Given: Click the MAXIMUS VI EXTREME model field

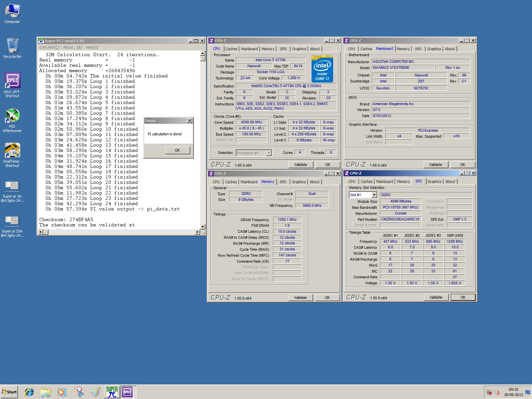Looking at the screenshot, I should [x=403, y=67].
